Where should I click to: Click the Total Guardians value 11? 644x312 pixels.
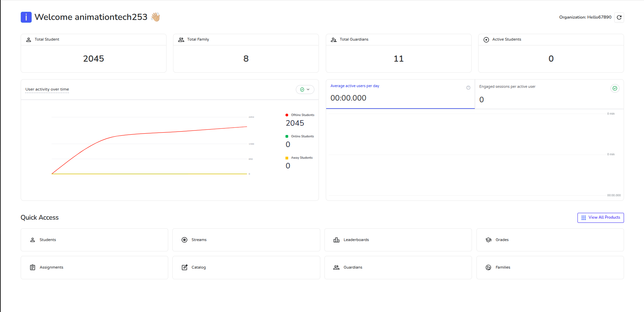pos(399,59)
